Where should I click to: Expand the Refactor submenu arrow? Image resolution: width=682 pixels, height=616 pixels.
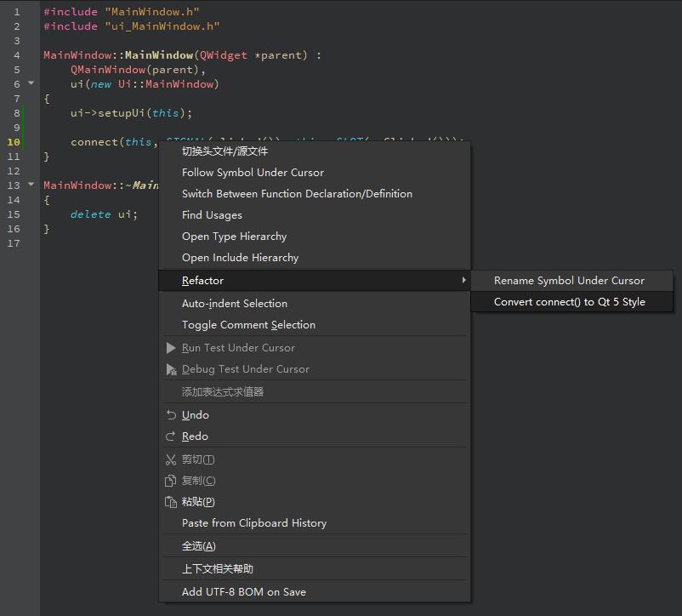pos(463,280)
